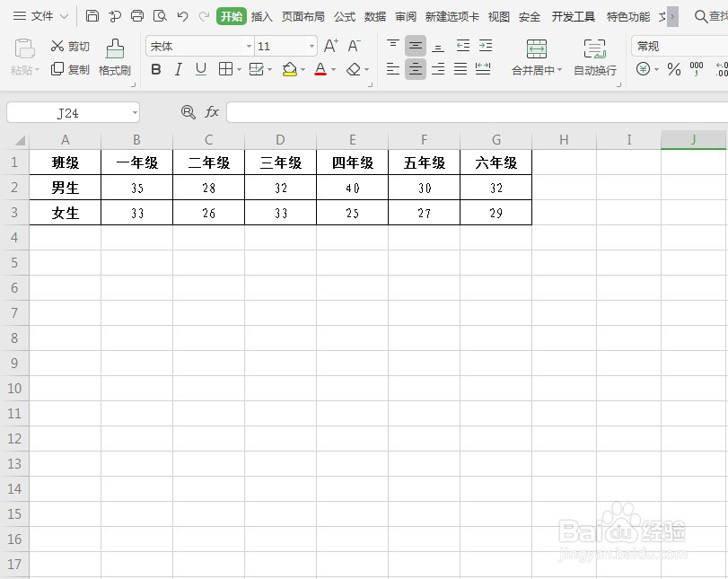Image resolution: width=728 pixels, height=579 pixels.
Task: Click the Search (查找) magnifier icon
Action: [700, 16]
